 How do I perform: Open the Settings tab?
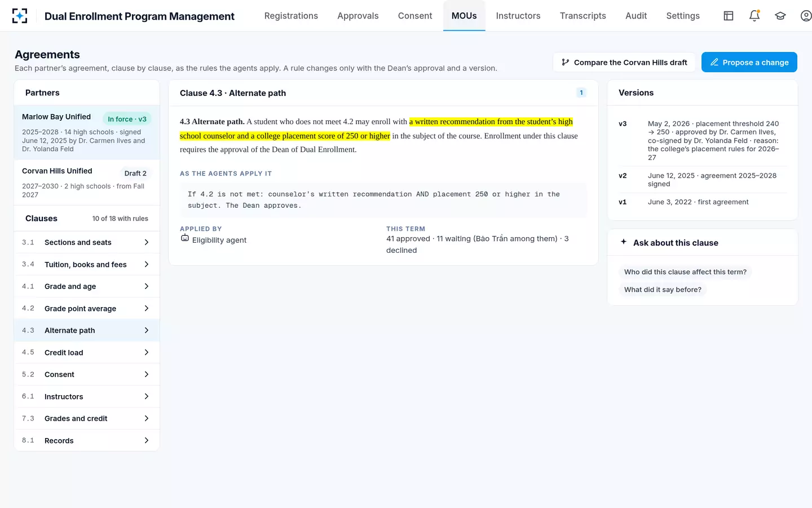683,16
